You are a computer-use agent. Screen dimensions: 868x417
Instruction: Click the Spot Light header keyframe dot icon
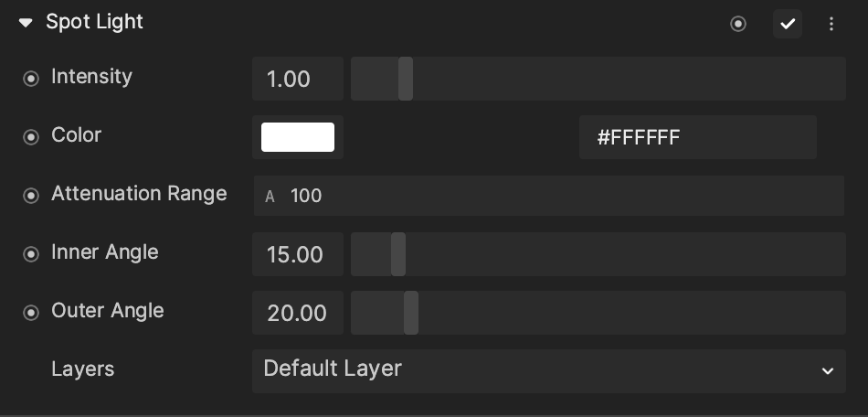click(x=738, y=24)
